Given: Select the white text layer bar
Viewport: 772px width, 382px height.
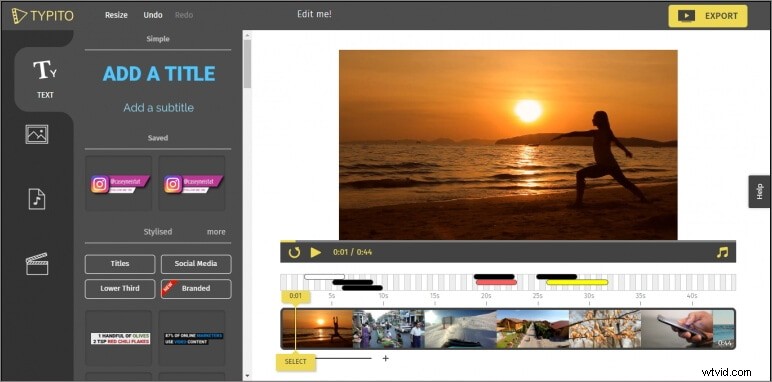Looking at the screenshot, I should 324,277.
